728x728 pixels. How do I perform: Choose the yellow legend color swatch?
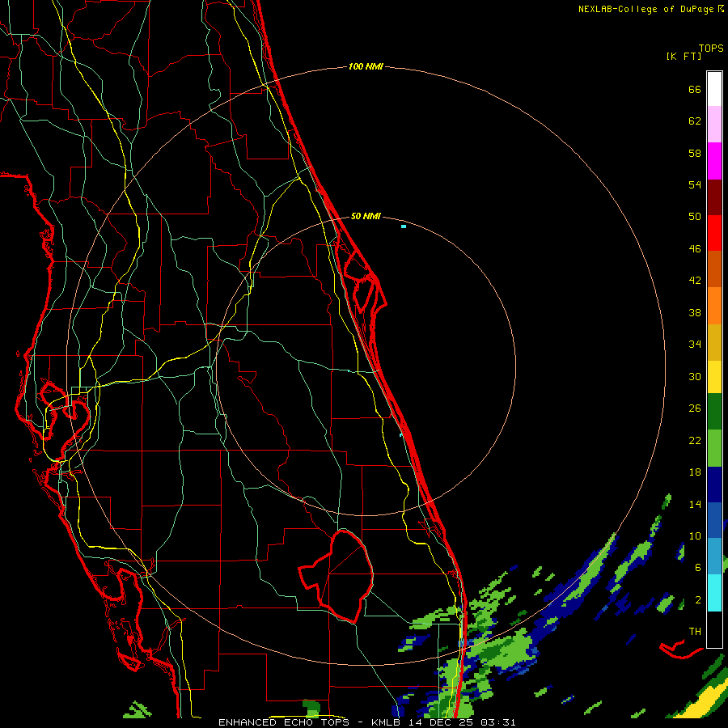(714, 377)
